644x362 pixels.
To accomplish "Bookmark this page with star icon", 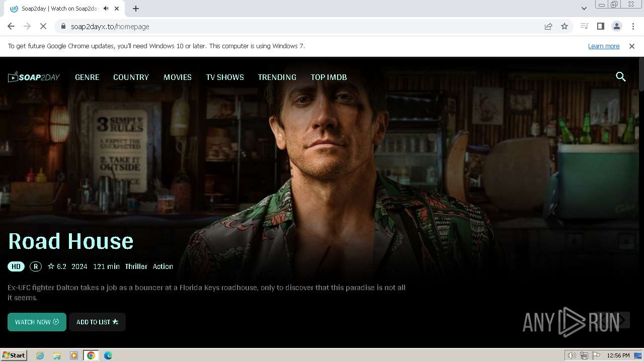I will (x=565, y=26).
